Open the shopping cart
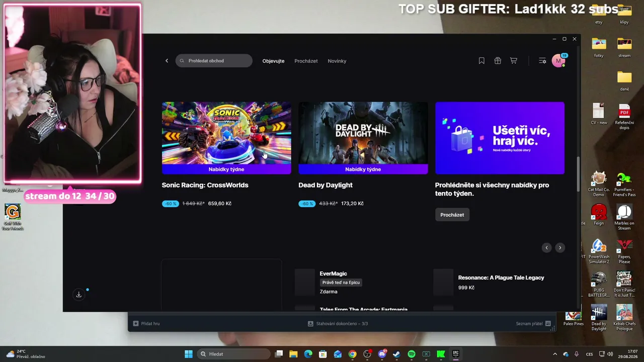Screen dimensions: 644x362 point(514,61)
